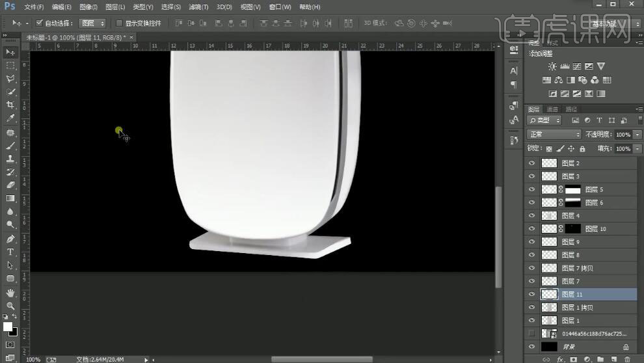Click the 图层 1 layer thumbnail
Image resolution: width=644 pixels, height=363 pixels.
click(550, 321)
